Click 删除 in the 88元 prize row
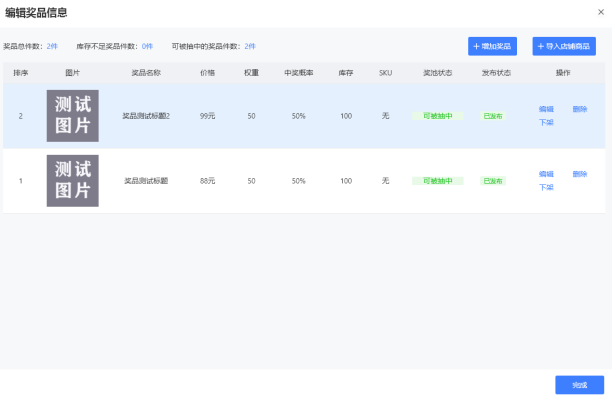612x399 pixels. [580, 174]
